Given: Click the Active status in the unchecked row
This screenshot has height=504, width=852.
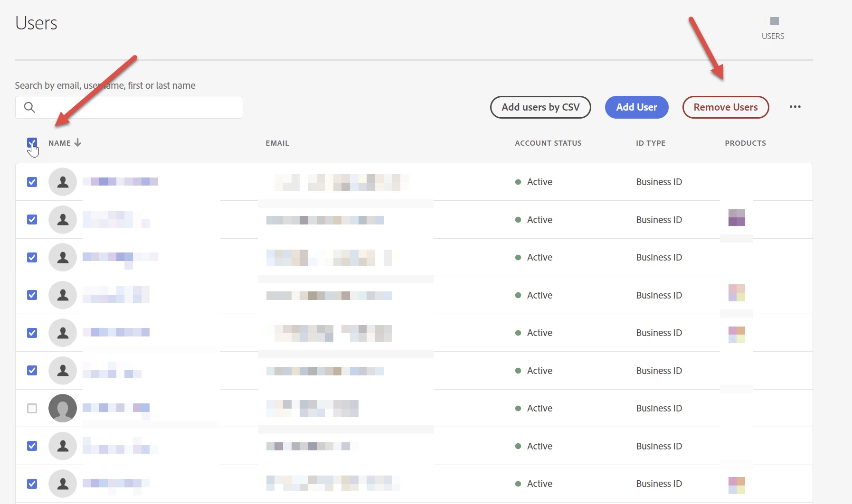Looking at the screenshot, I should coord(540,408).
